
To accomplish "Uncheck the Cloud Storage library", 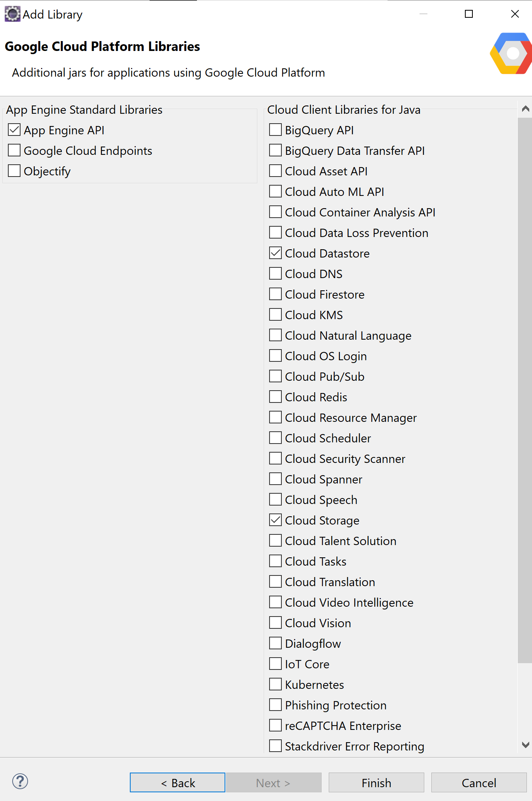I will [275, 520].
